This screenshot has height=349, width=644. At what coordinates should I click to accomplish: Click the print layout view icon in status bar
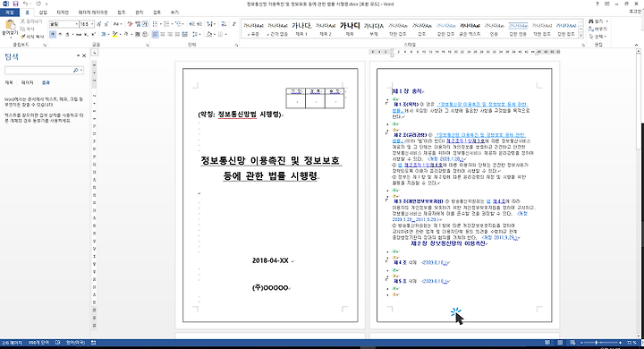click(560, 343)
